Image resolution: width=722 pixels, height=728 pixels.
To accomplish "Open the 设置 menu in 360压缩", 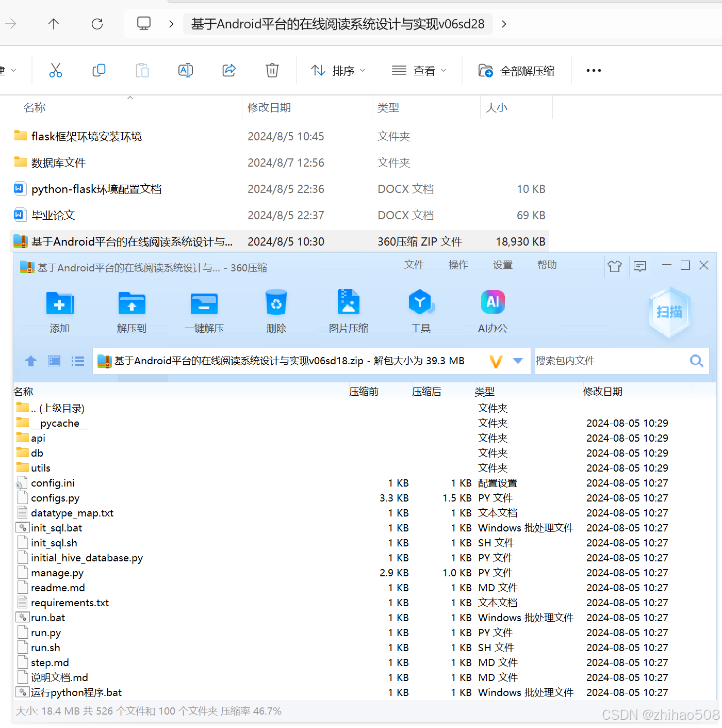I will point(502,265).
